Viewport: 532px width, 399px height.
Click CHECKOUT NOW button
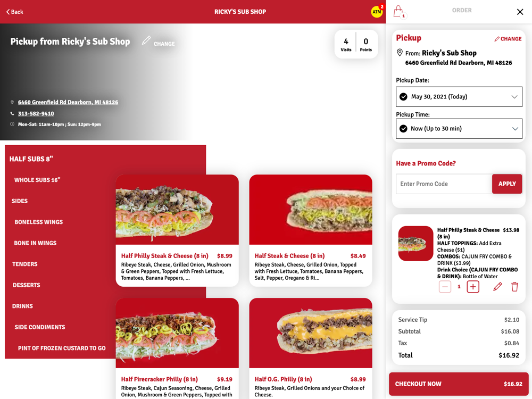click(459, 384)
